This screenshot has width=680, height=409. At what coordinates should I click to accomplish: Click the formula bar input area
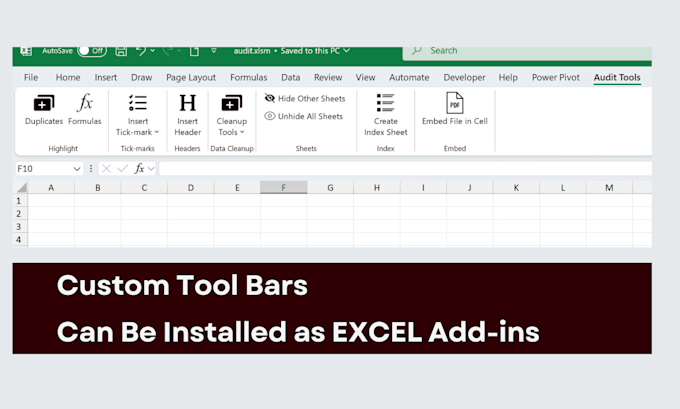click(x=405, y=168)
